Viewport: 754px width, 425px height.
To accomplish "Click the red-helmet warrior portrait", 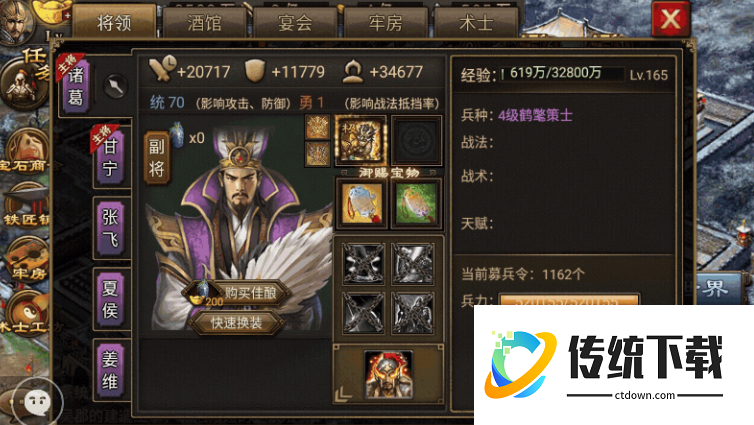I will (389, 374).
